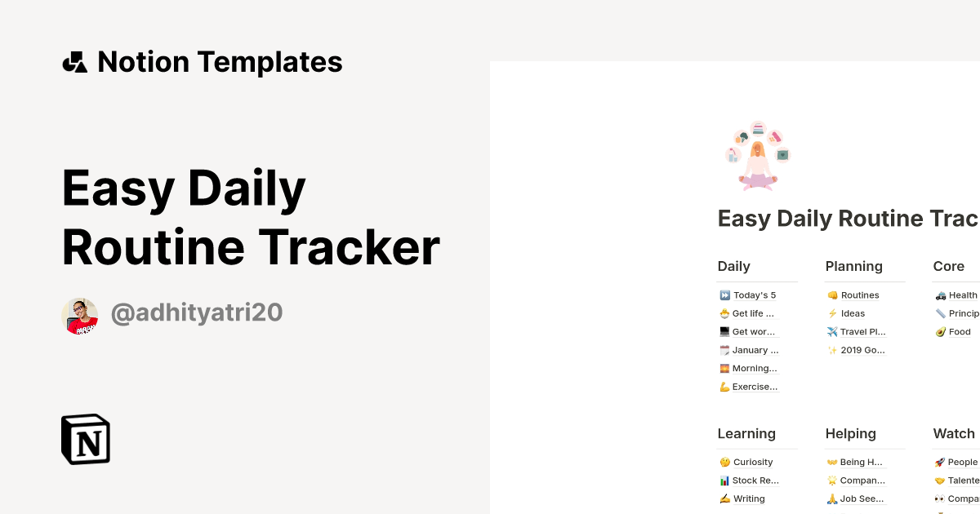Click the avocado icon beside Food
Viewport: 980px width, 514px height.
[940, 331]
